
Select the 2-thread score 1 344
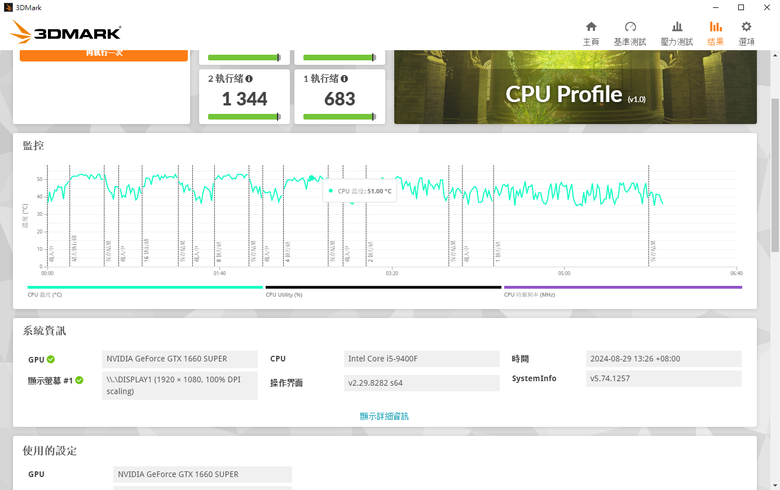pyautogui.click(x=244, y=99)
